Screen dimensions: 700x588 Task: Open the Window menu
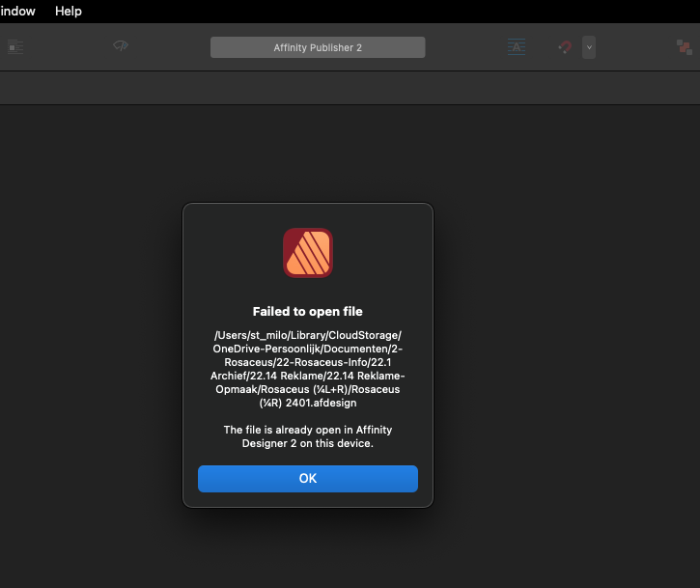pos(17,12)
